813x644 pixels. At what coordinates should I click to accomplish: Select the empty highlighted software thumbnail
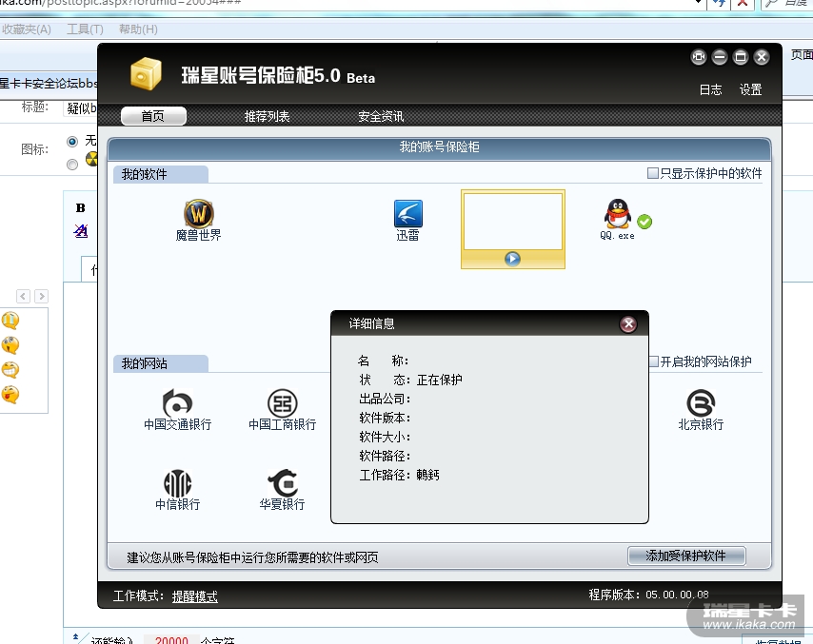pos(513,222)
